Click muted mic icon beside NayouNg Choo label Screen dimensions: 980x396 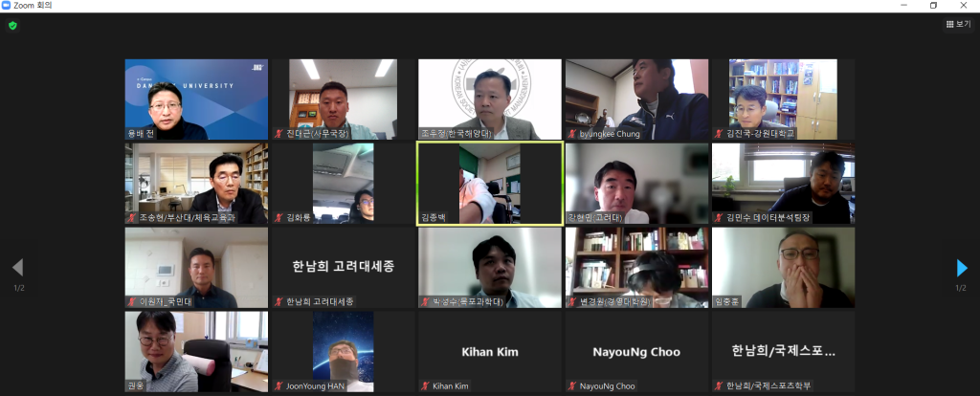click(x=572, y=386)
